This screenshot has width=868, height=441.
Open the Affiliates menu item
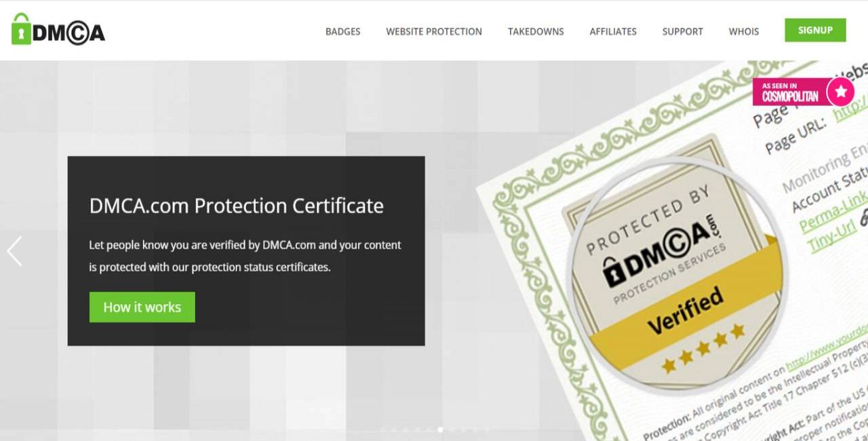[x=613, y=31]
